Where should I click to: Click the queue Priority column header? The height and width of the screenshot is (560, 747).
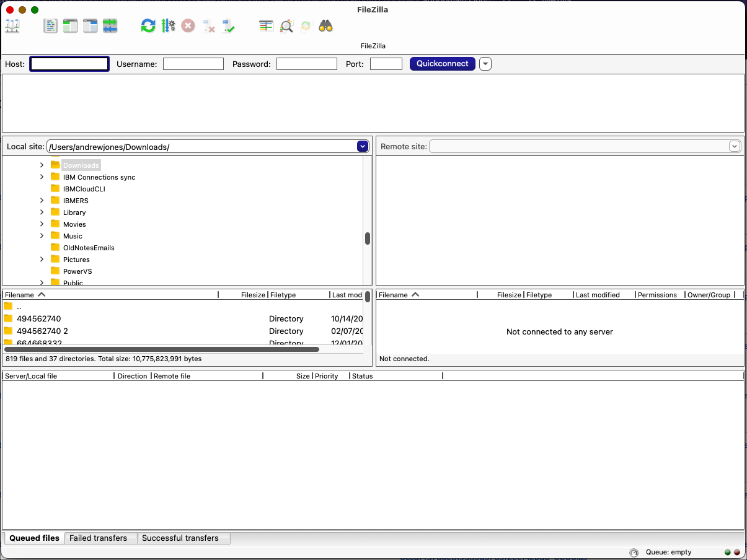click(x=330, y=376)
